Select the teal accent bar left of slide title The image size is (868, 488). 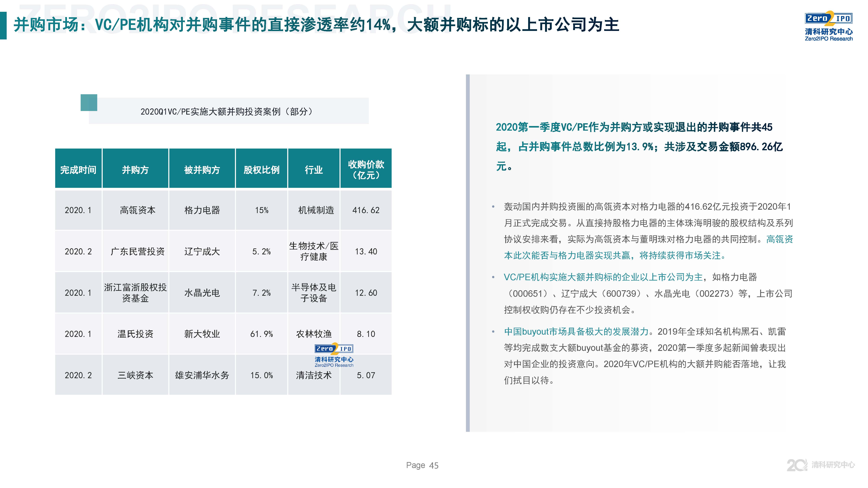(5, 25)
